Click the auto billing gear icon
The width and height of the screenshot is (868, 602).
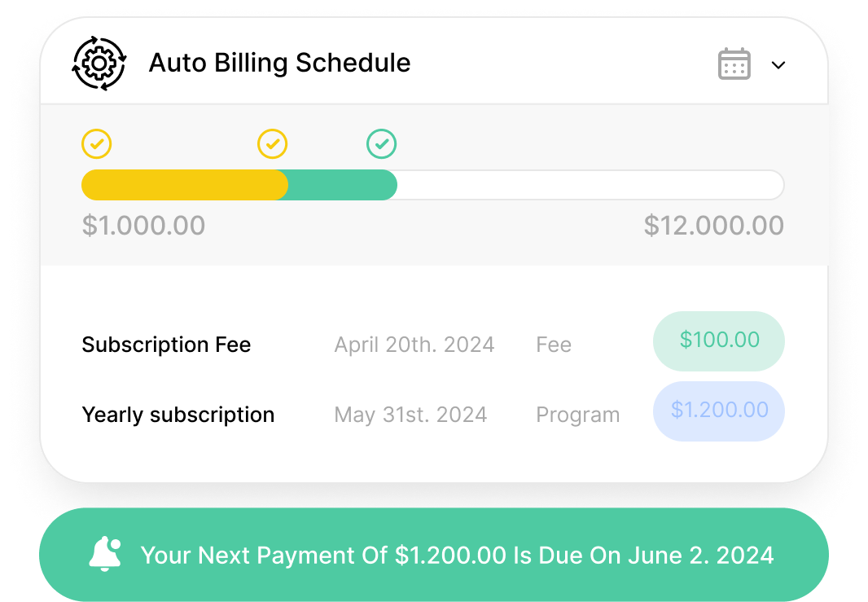(99, 63)
